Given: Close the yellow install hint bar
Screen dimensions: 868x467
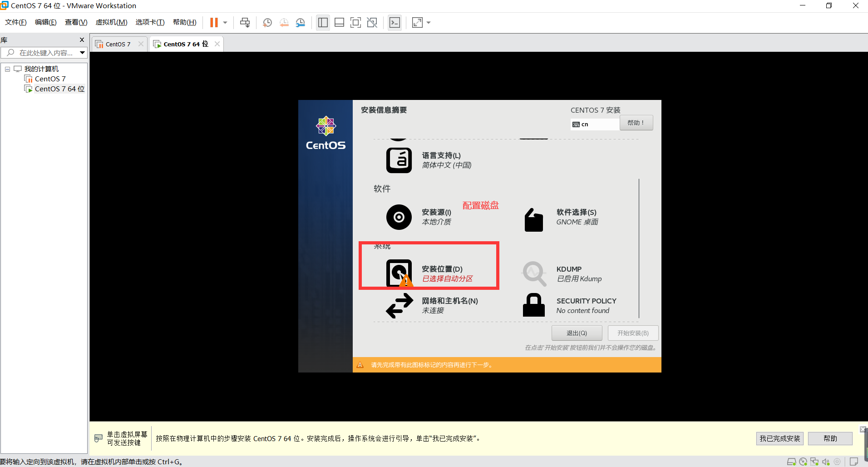Looking at the screenshot, I should pos(863,429).
